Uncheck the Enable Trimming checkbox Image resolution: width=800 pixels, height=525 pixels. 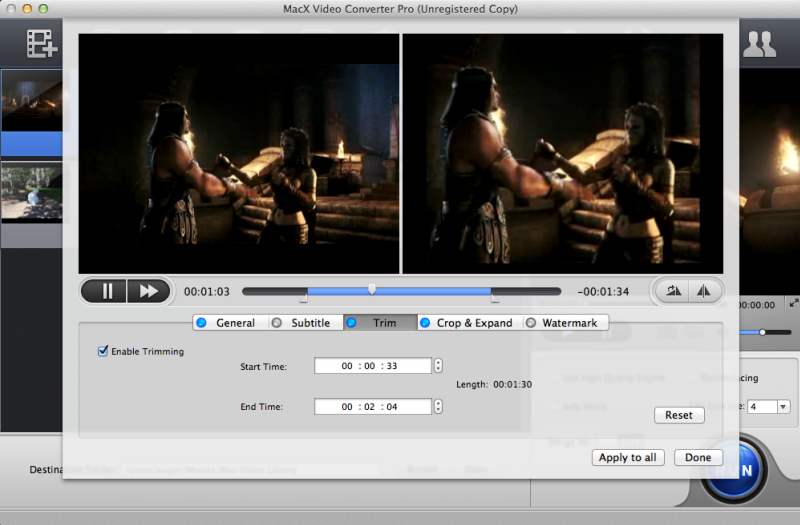click(103, 351)
